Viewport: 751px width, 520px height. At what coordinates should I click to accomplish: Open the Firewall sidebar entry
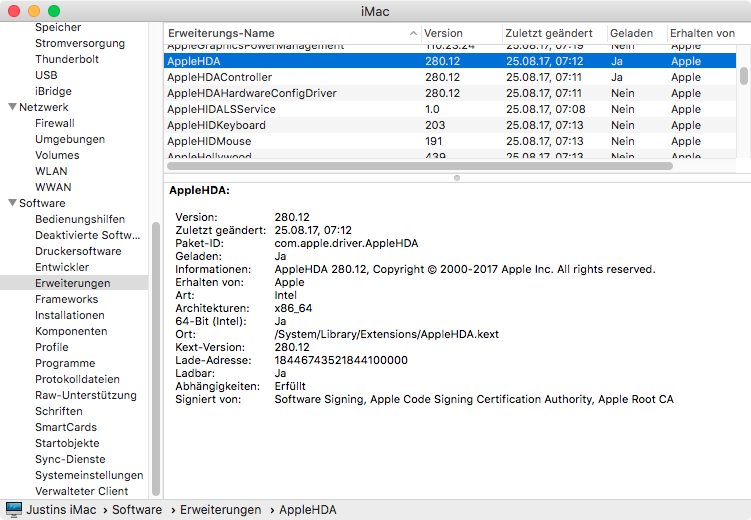(55, 123)
